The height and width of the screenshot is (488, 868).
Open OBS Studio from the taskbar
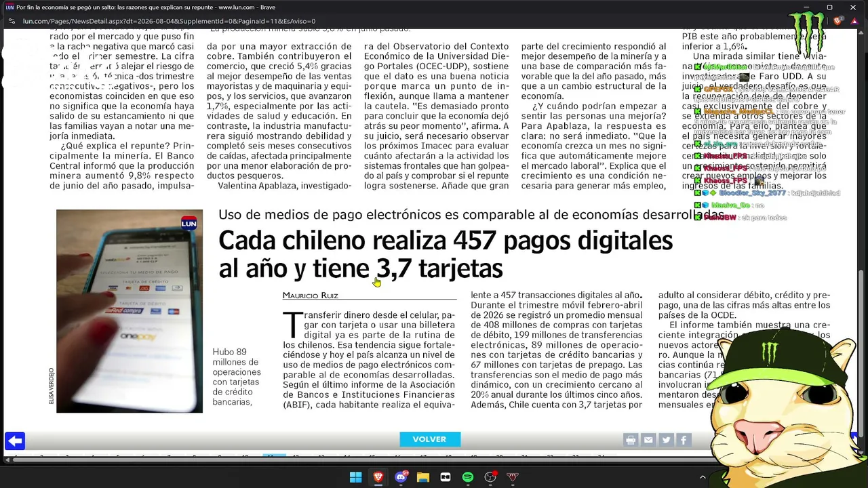490,477
